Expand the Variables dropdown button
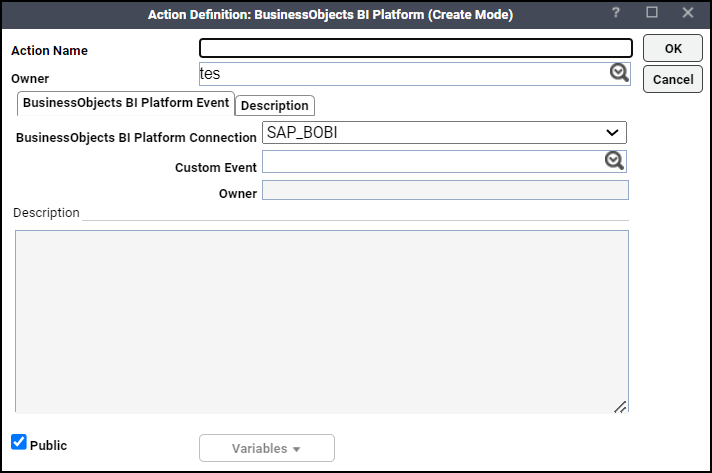Viewport: 712px width, 473px height. point(267,448)
